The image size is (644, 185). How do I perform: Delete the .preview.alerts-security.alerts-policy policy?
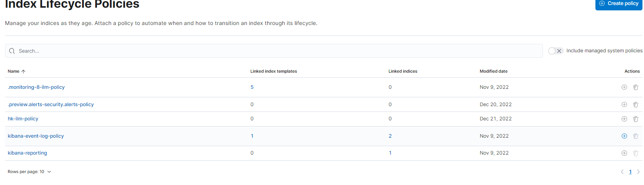click(636, 105)
